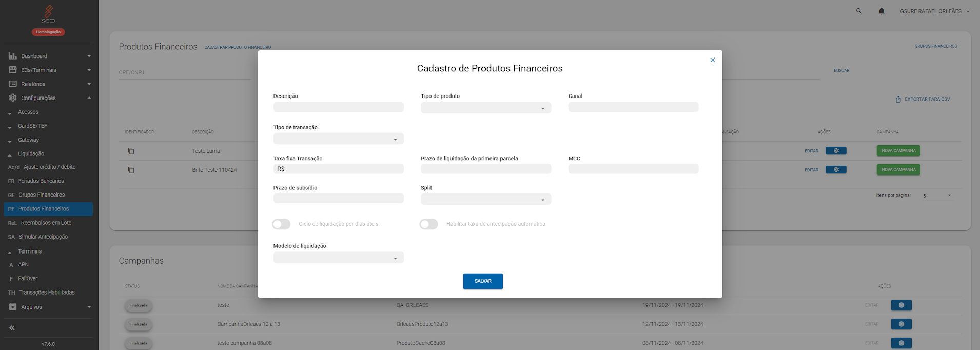Open the user menu GSURF RAFAEL ORLEÃES
Viewport: 980px width, 350px height.
tap(934, 11)
